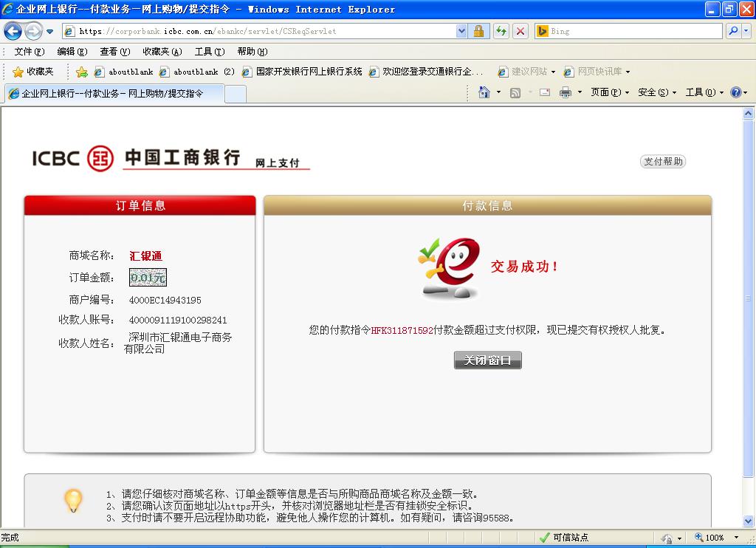Select the 企业网上银行 page tab

tap(114, 94)
